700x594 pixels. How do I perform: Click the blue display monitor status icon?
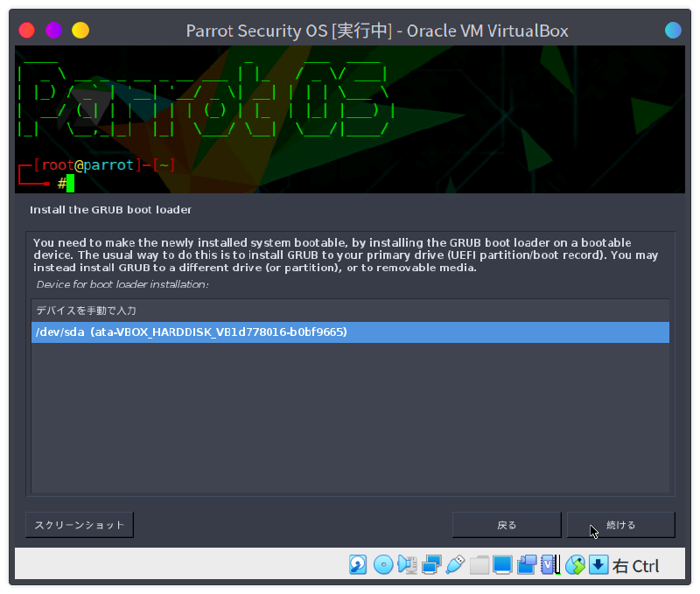coord(502,564)
